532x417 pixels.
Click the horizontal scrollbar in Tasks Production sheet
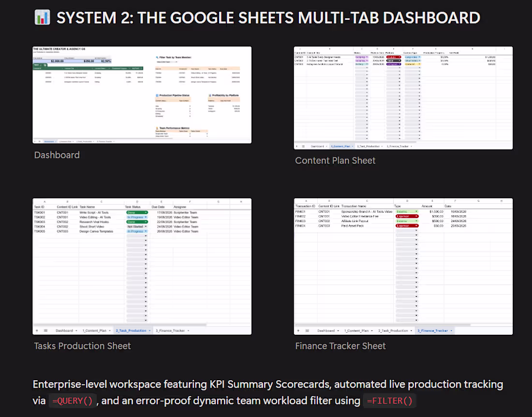click(x=120, y=325)
